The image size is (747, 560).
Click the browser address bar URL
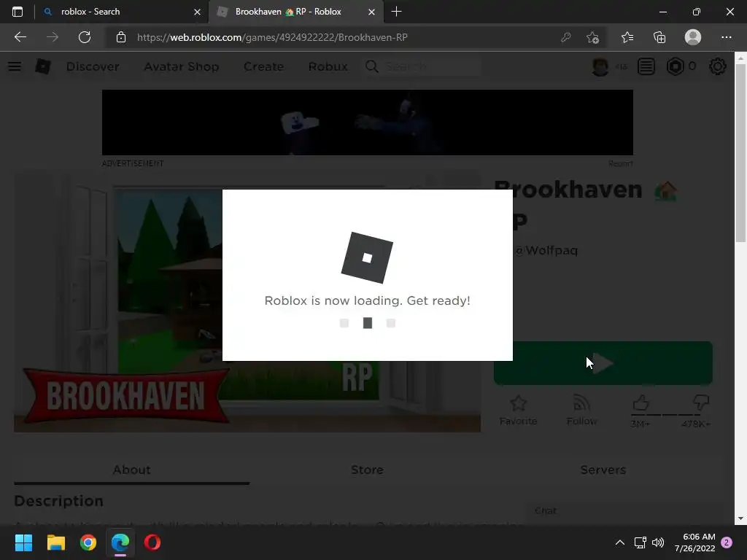[x=272, y=37]
